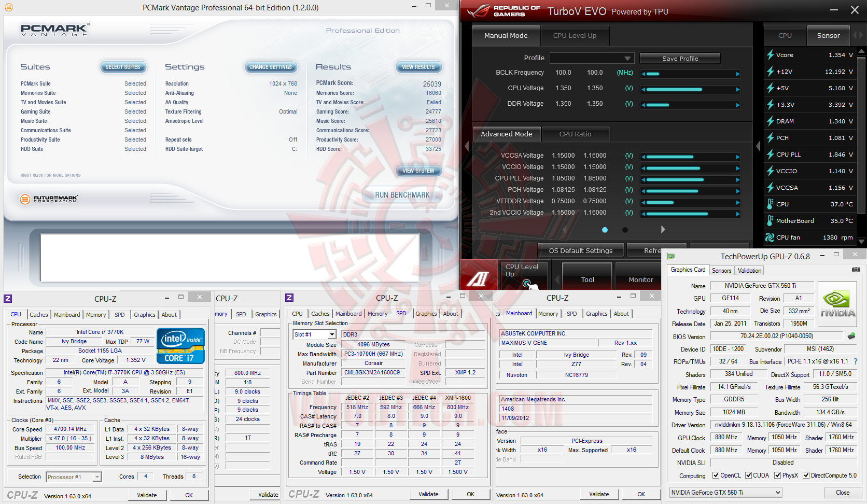Decrease CPU Voltage with left arrow
The image size is (867, 504).
coord(644,90)
